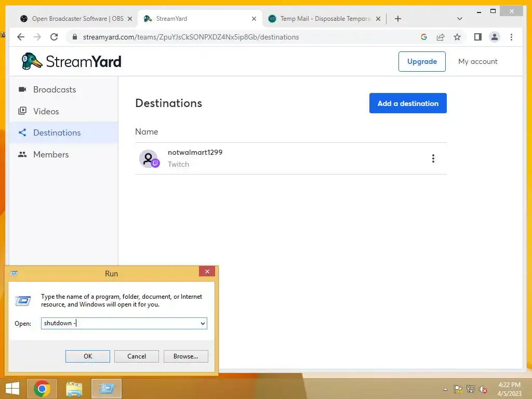Open My account
Image resolution: width=532 pixels, height=399 pixels.
click(478, 61)
